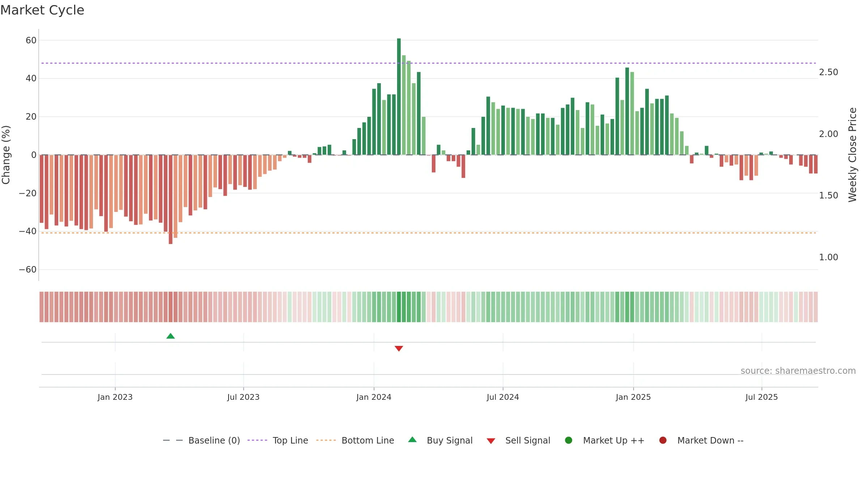Toggle Bottom Line legend entry
868x488 pixels.
tap(355, 440)
